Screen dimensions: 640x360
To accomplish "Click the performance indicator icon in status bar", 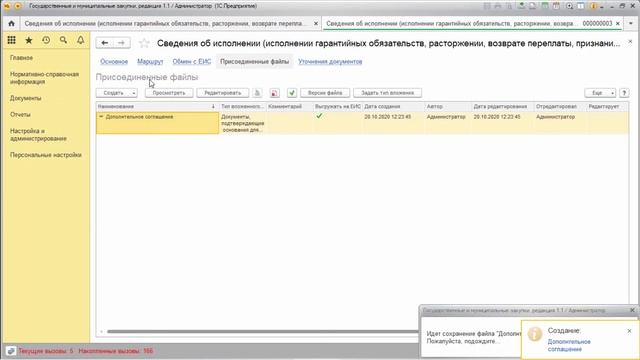I will 11,351.
